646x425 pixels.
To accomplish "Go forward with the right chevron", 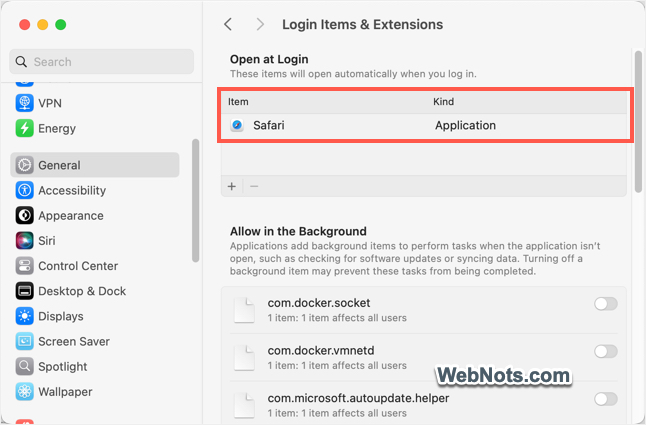I will (x=260, y=24).
